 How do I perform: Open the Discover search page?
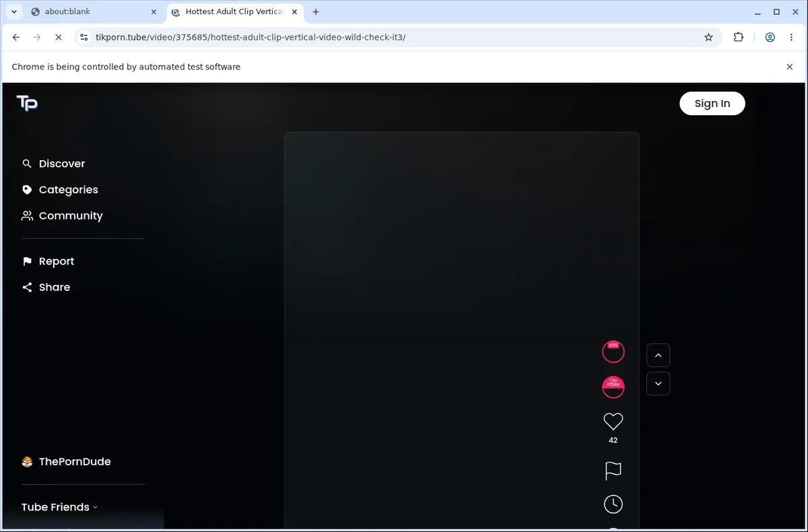coord(54,164)
